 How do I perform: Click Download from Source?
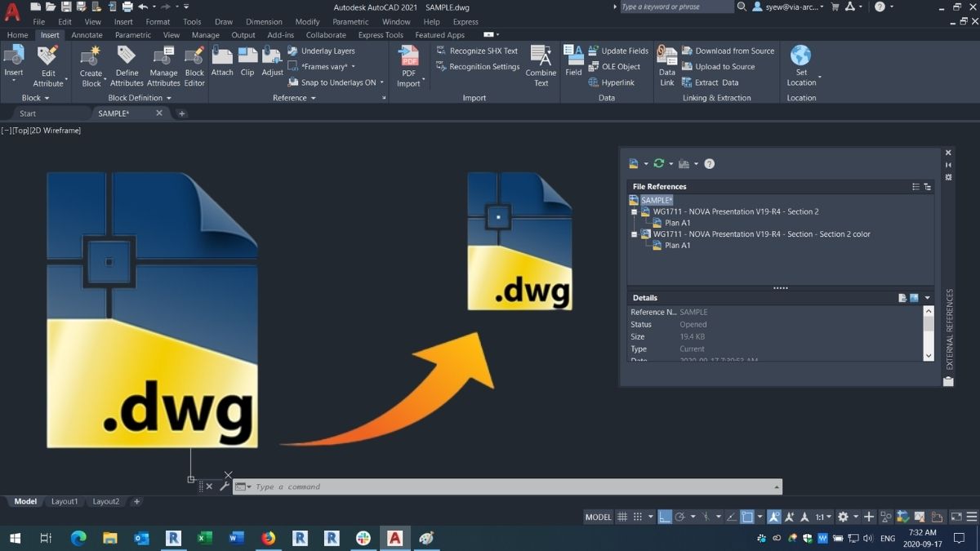728,51
